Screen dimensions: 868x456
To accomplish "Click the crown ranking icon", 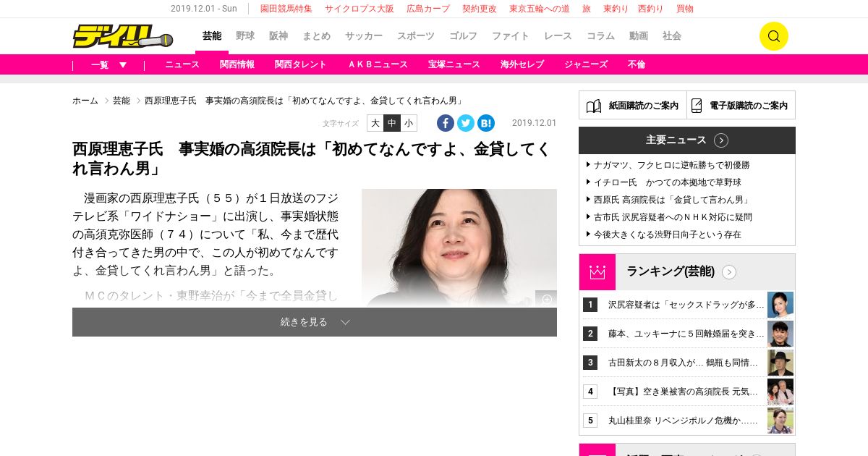I will (x=597, y=272).
